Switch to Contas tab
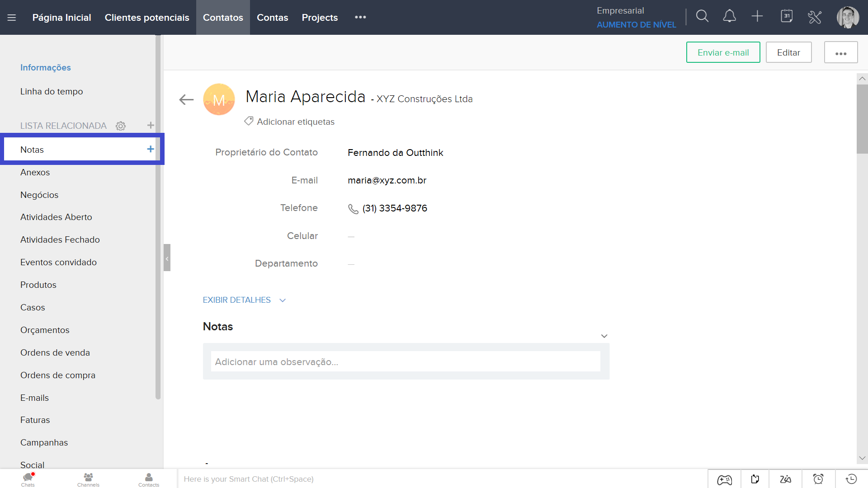 tap(272, 18)
